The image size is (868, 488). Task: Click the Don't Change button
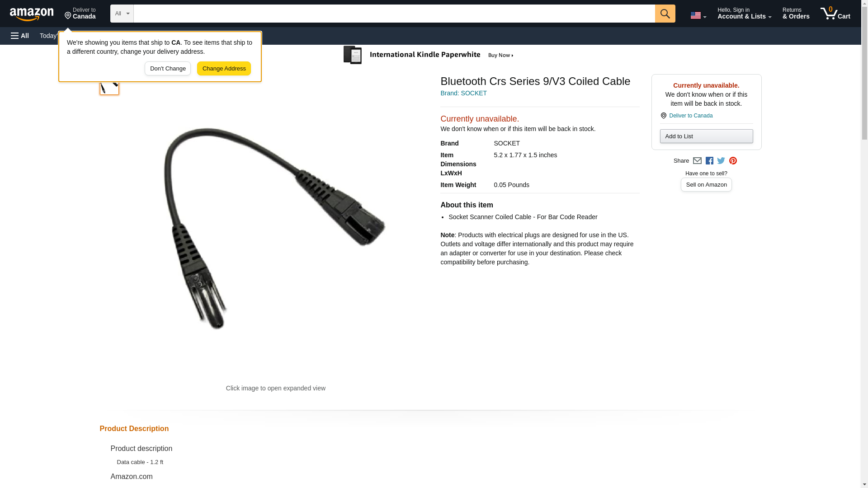click(168, 69)
